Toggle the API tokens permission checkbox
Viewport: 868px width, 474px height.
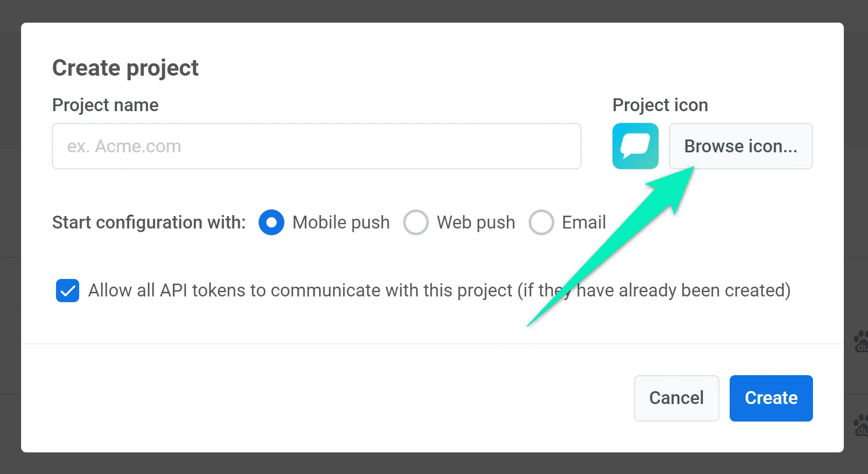(x=67, y=290)
